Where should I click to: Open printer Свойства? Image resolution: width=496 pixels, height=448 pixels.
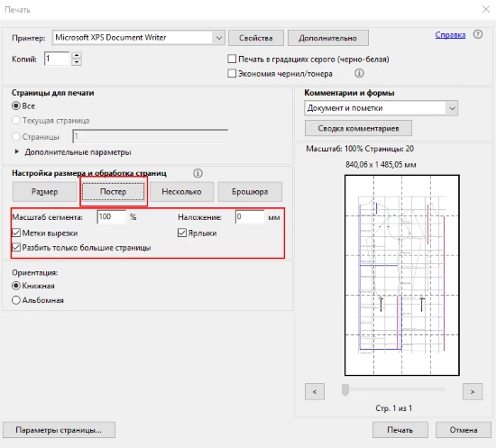pyautogui.click(x=256, y=38)
